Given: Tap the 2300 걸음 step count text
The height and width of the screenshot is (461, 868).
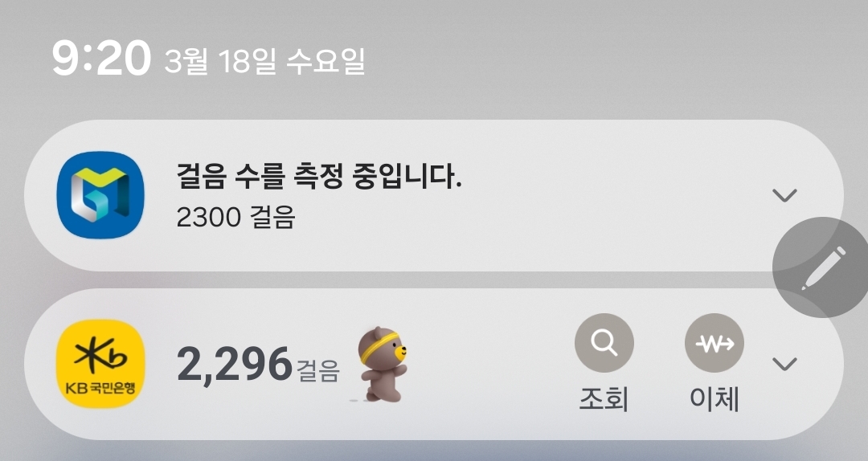Looking at the screenshot, I should point(235,217).
